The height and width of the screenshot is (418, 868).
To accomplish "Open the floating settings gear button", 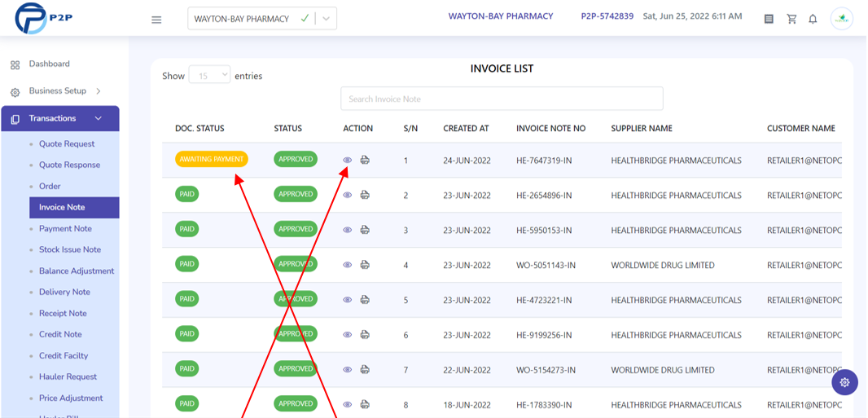I will point(844,382).
